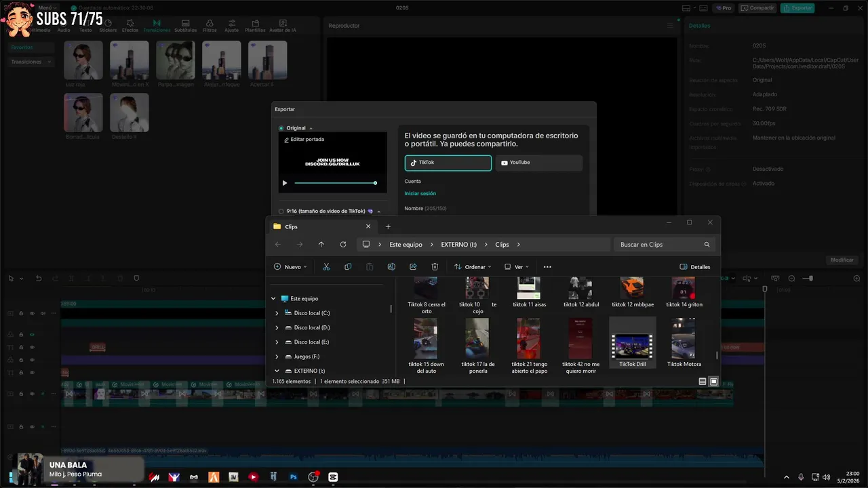Switch Explorer to large thumbnails view icon
Image resolution: width=868 pixels, height=488 pixels.
[713, 382]
